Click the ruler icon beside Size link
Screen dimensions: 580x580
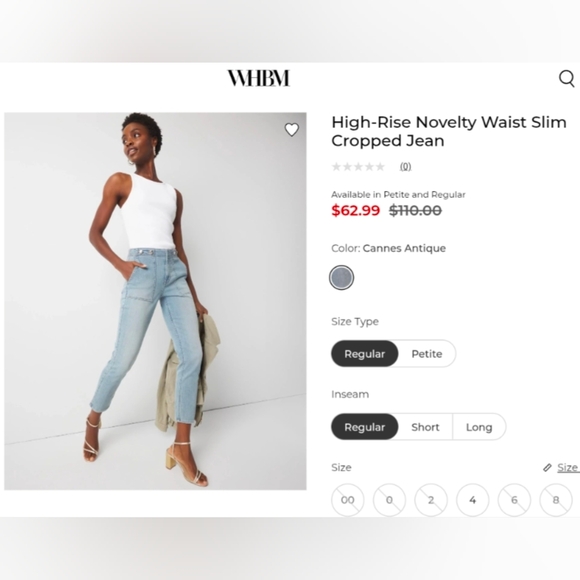tap(547, 468)
